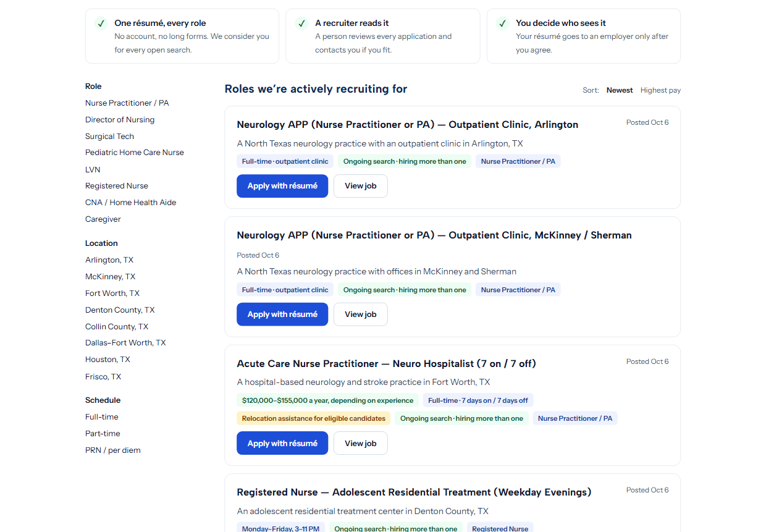This screenshot has height=532, width=766.
Task: Apply with résumé for Neuro Hospitalist role
Action: [x=282, y=443]
